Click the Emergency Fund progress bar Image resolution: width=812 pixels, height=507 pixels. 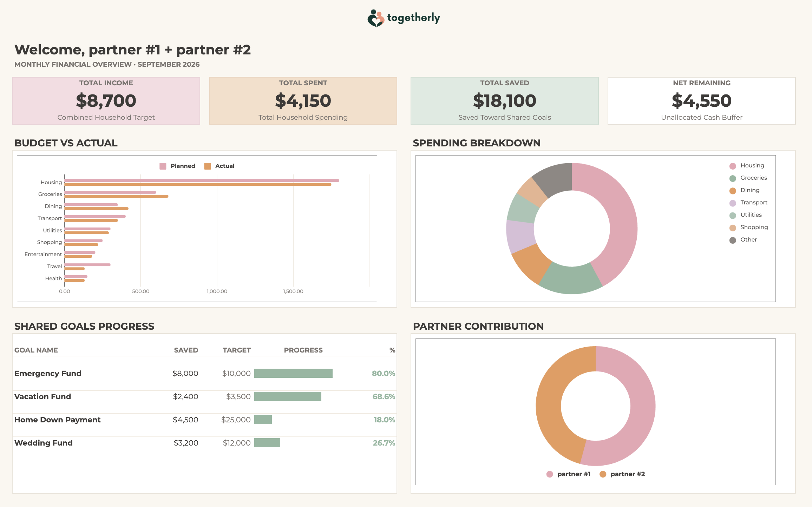[x=293, y=373]
